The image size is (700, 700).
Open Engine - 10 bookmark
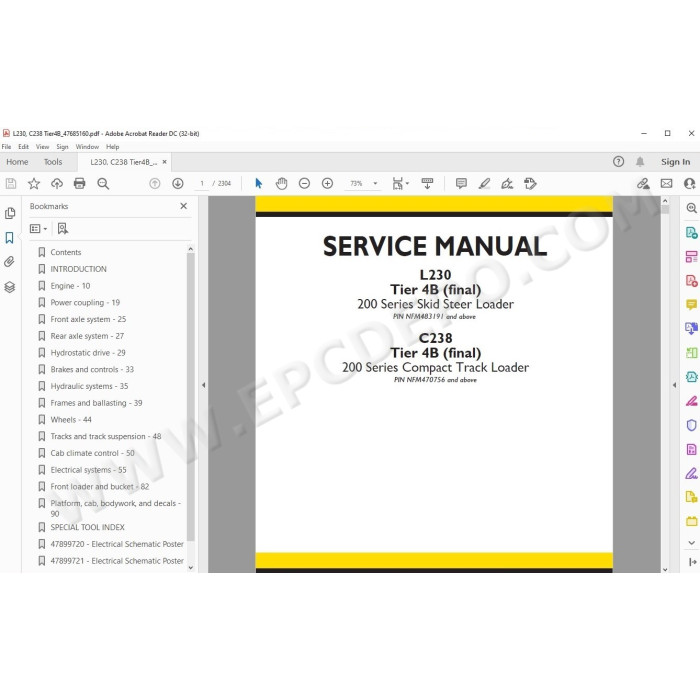pos(70,286)
